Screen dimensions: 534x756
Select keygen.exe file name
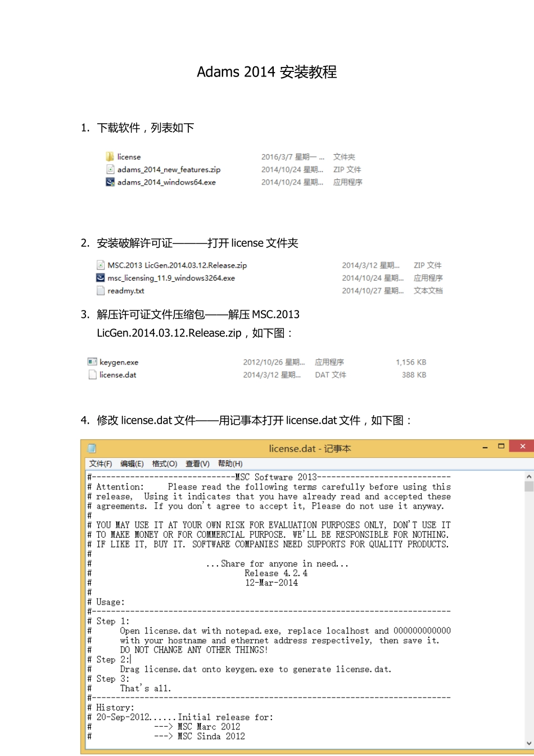(119, 362)
